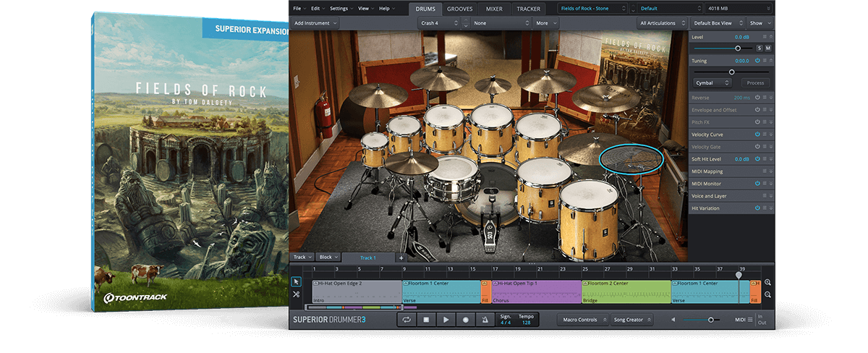Screen dimensions: 868x353
Task: Expand the All Articulations dropdown
Action: point(660,23)
